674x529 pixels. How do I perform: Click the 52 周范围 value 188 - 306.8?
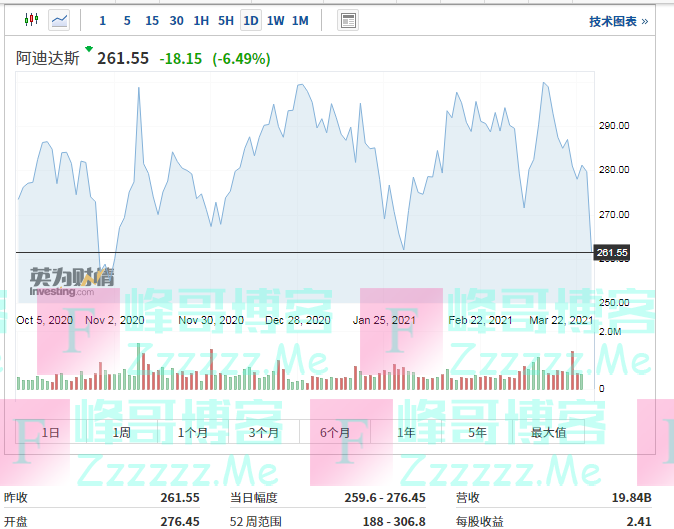tap(394, 521)
